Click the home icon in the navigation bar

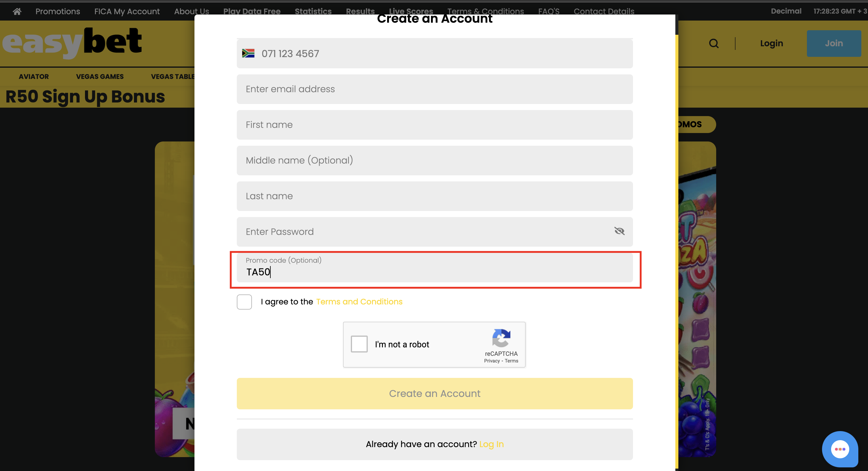(x=16, y=11)
